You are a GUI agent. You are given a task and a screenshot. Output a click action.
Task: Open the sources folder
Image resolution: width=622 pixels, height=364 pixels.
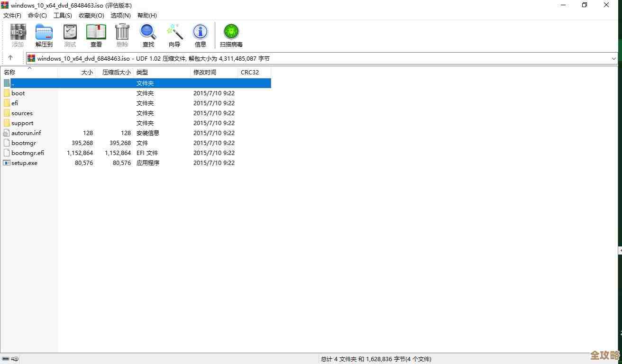[x=22, y=113]
